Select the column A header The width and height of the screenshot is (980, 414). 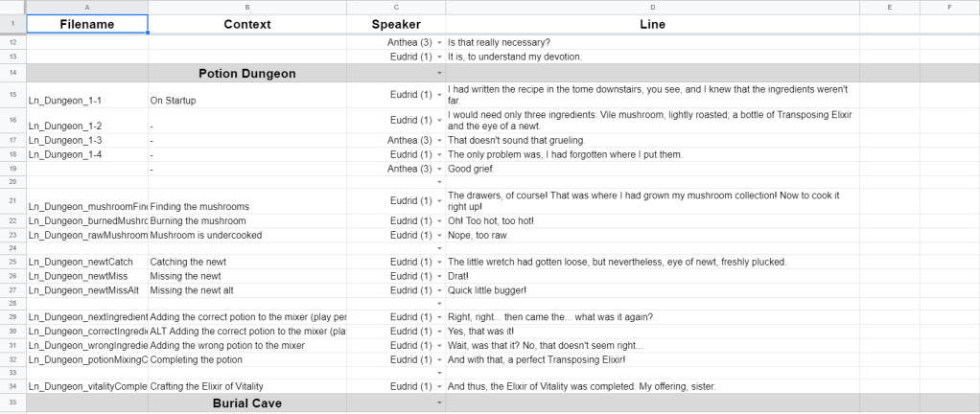click(x=87, y=7)
